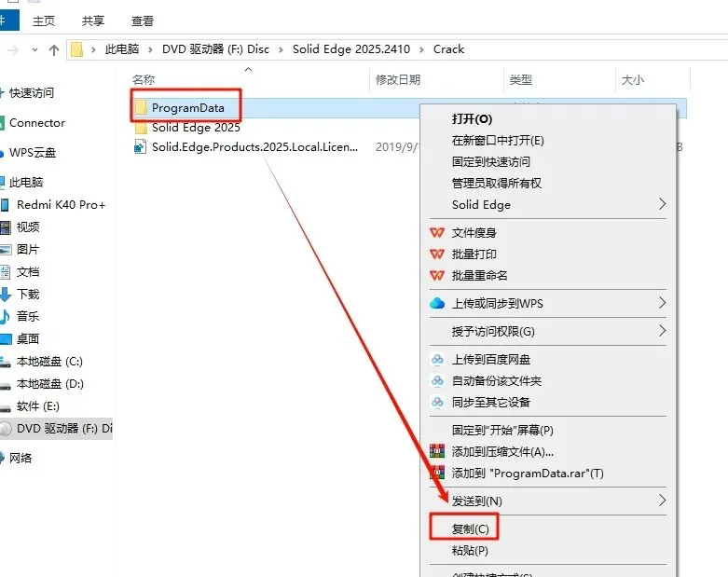This screenshot has width=728, height=577.
Task: Choose 管理员取得所有权 from context menu
Action: pyautogui.click(x=496, y=183)
